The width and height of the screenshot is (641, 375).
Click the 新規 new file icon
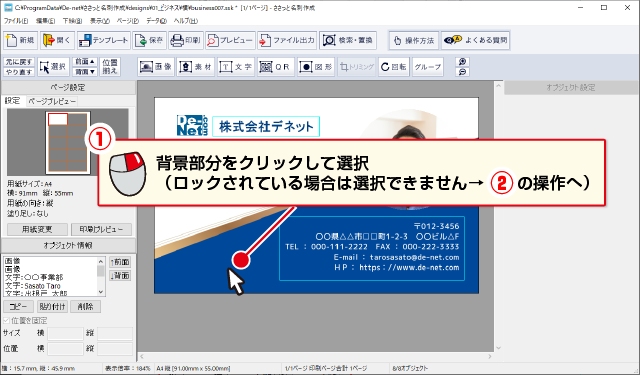(x=21, y=40)
